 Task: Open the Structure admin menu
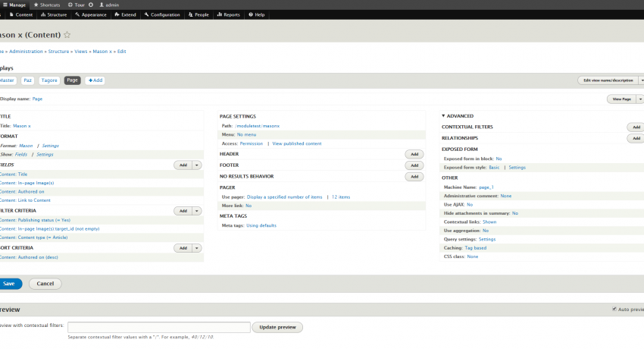coord(54,15)
